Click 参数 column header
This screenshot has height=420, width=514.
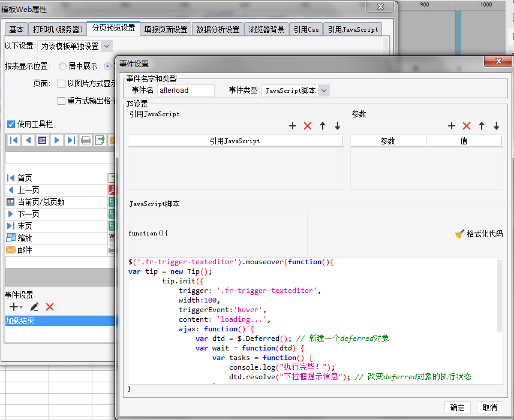click(388, 141)
